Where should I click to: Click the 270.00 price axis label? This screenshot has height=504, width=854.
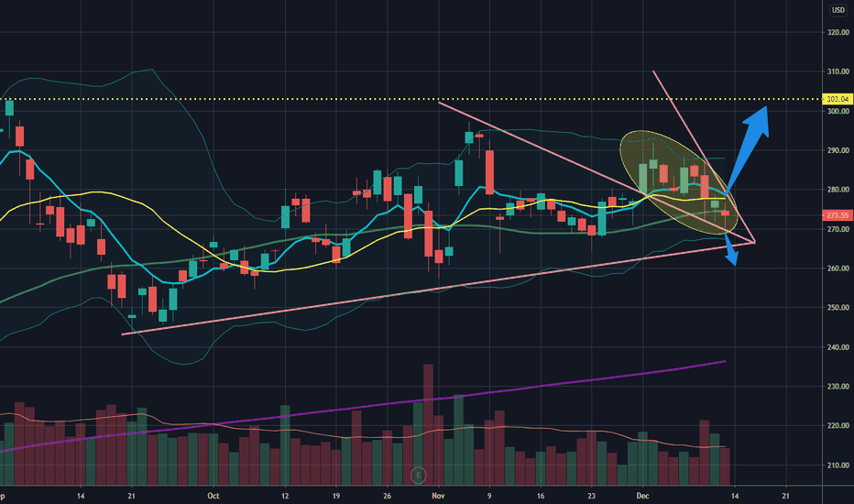838,229
